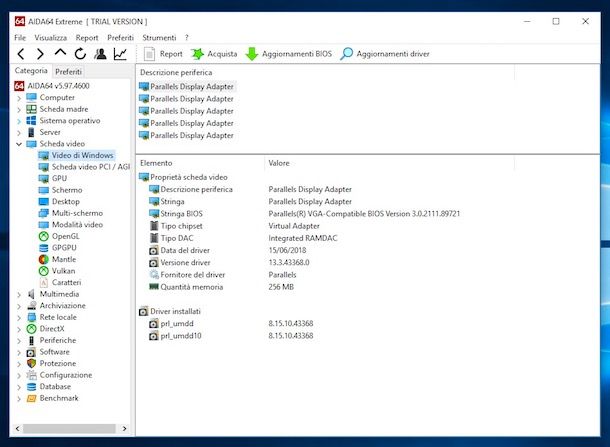Select the Periferiche tree item
The height and width of the screenshot is (447, 610).
(51, 340)
